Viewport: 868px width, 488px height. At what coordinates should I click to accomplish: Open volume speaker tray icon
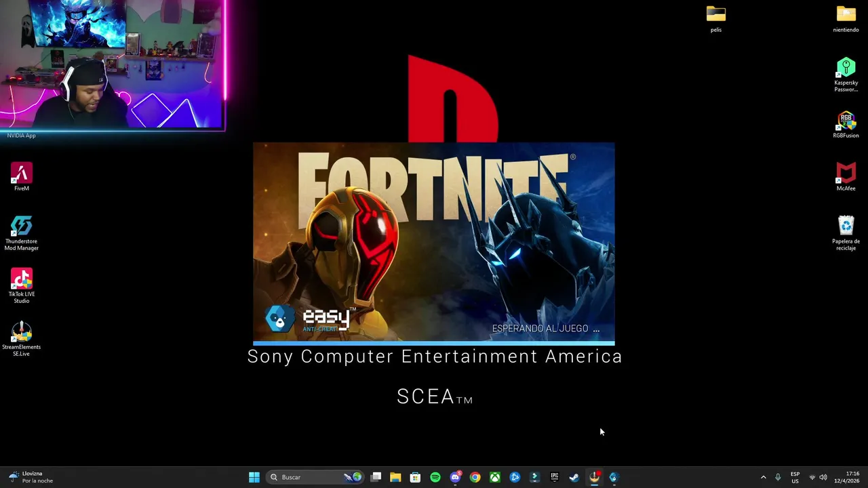[823, 477]
